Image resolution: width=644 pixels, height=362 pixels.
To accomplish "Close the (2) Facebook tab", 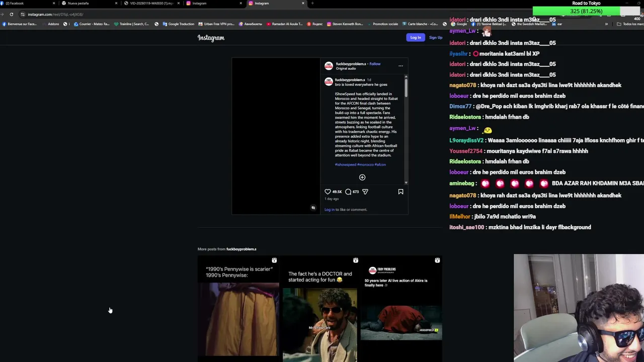I will pyautogui.click(x=54, y=3).
